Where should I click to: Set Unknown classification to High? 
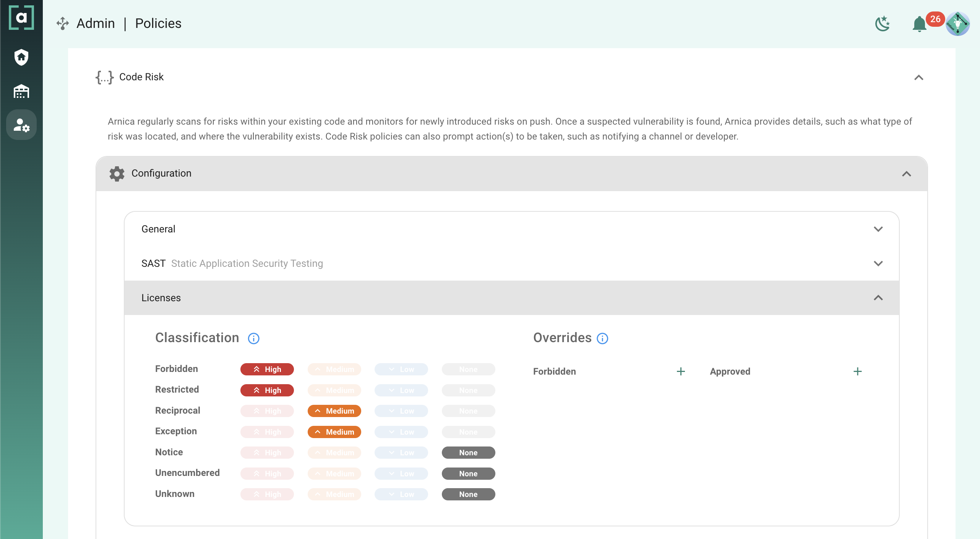point(267,494)
